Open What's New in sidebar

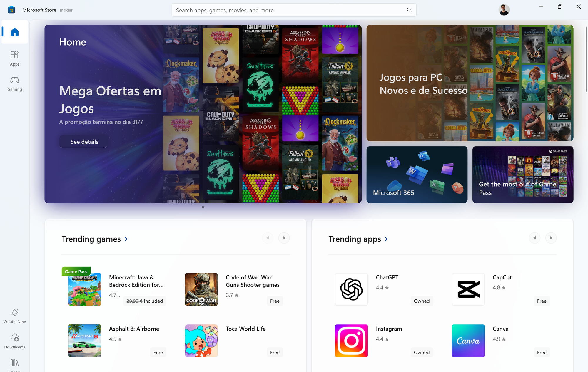[15, 316]
